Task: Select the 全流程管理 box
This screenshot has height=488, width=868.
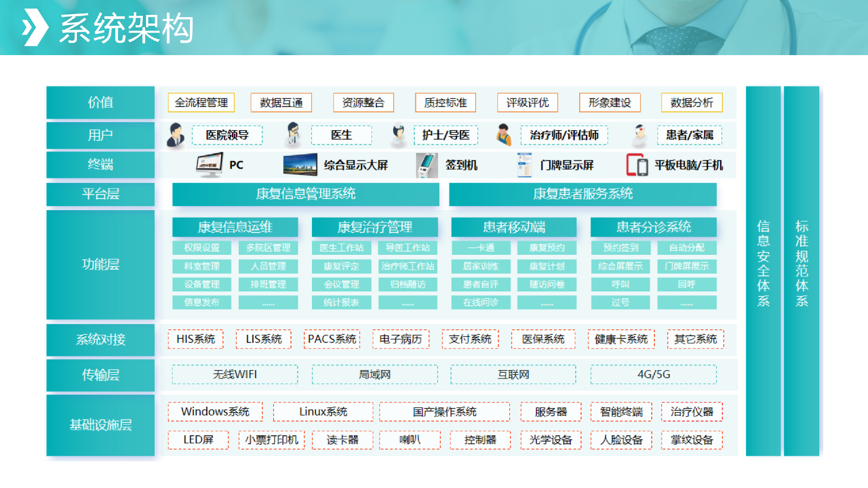Action: click(x=201, y=103)
